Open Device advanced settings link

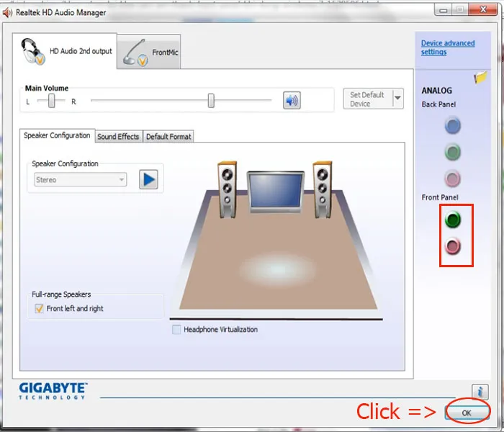447,48
